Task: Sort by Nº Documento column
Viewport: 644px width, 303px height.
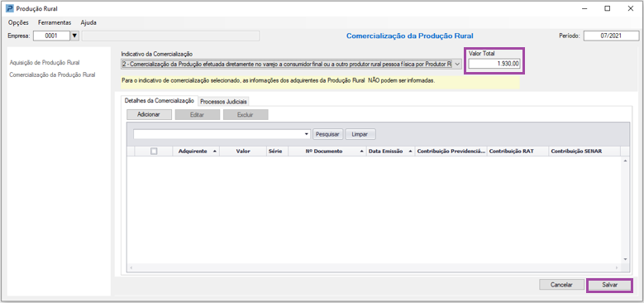Action: [x=327, y=151]
